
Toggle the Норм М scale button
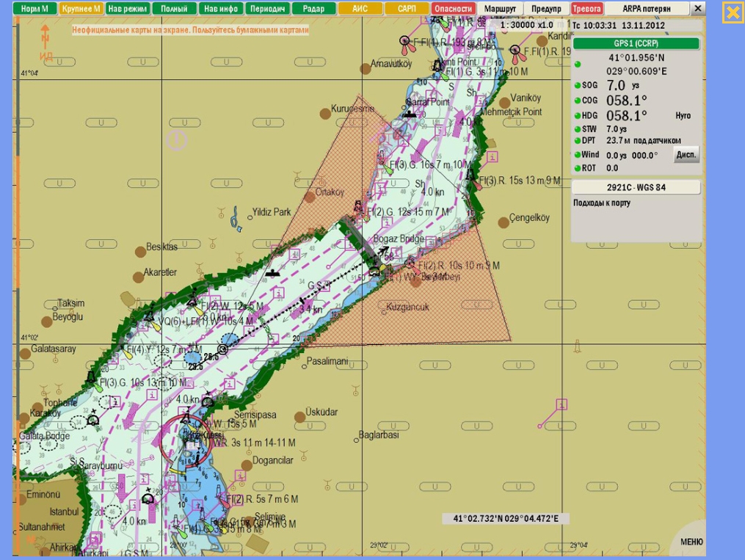34,9
